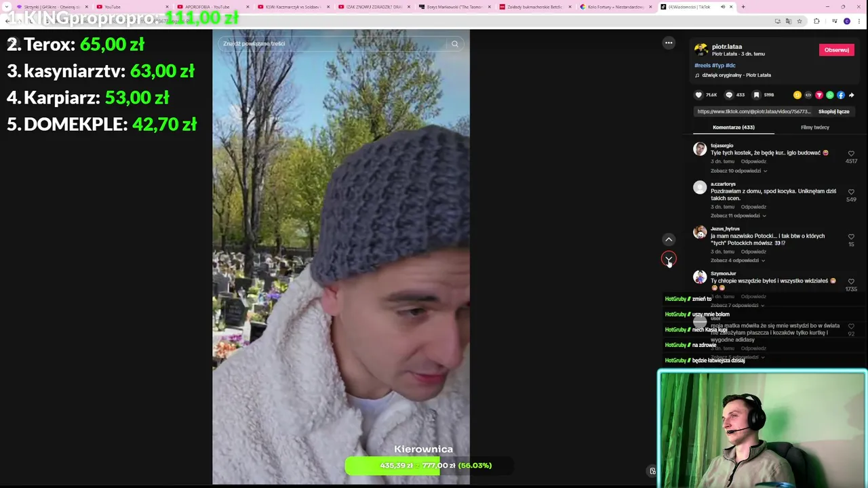Open comments via speech bubble icon

coord(729,95)
